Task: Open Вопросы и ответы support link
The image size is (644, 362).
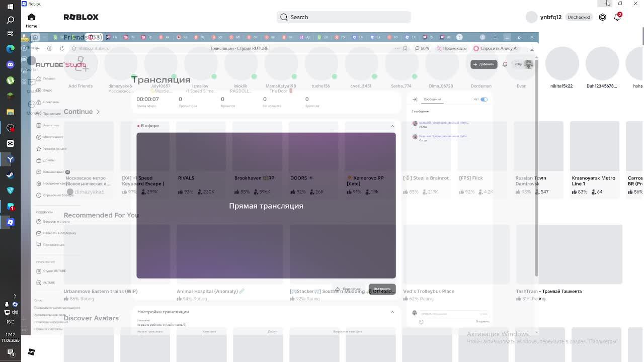Action: (53, 222)
